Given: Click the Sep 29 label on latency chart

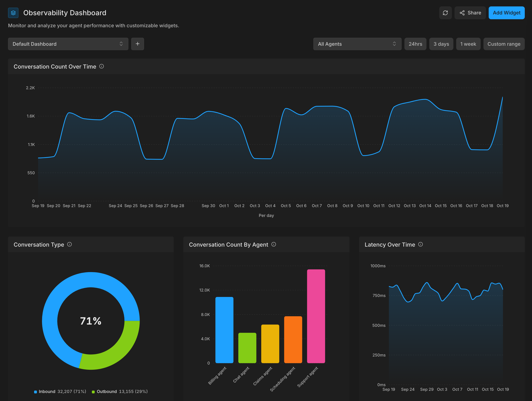Looking at the screenshot, I should pyautogui.click(x=427, y=389).
